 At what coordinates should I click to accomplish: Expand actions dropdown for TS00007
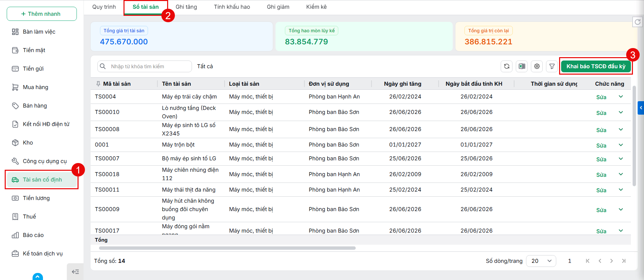621,159
